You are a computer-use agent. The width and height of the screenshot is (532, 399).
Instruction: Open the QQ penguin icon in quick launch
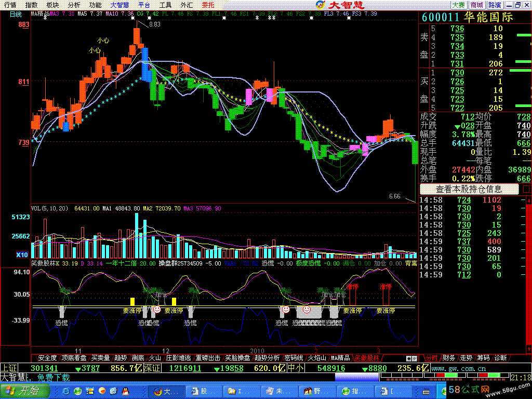pos(126,391)
